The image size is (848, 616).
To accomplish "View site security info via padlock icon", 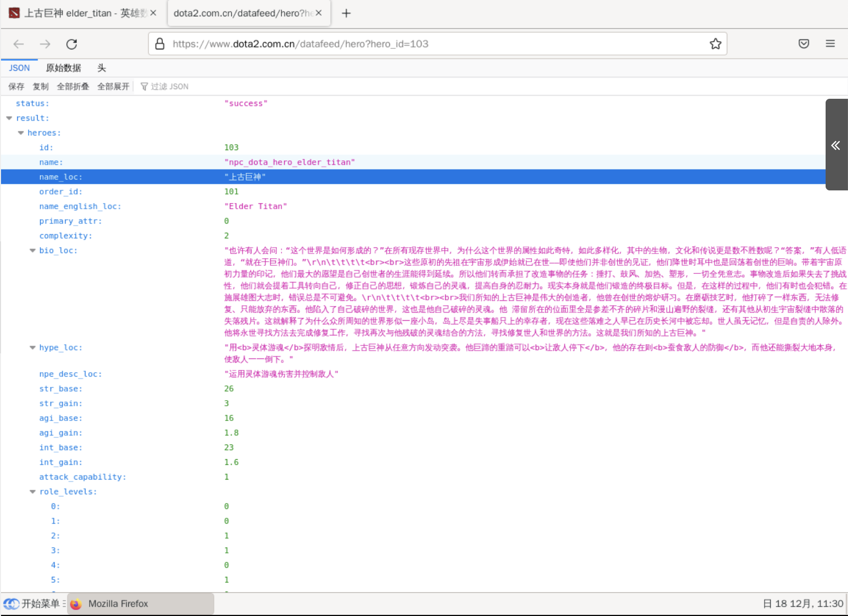I will coord(160,44).
